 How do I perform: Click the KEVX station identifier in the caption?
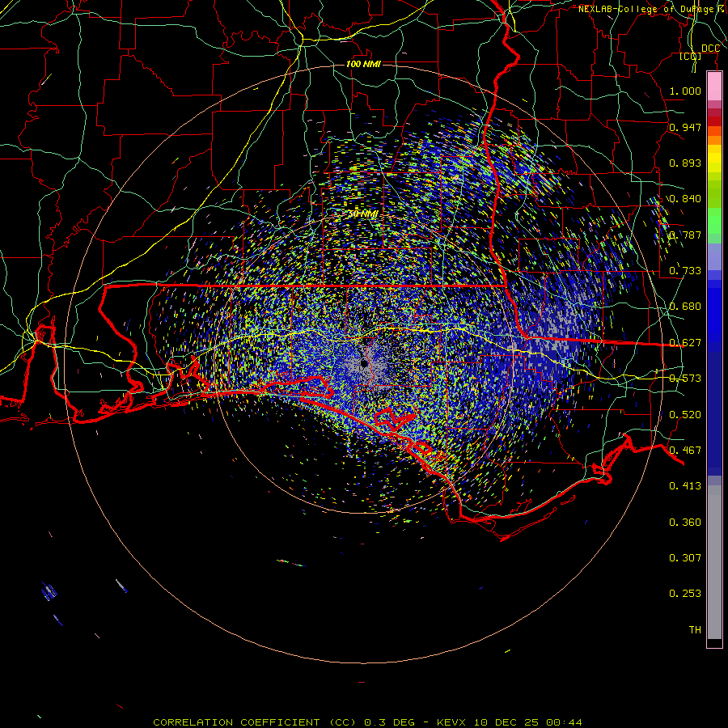tap(451, 722)
